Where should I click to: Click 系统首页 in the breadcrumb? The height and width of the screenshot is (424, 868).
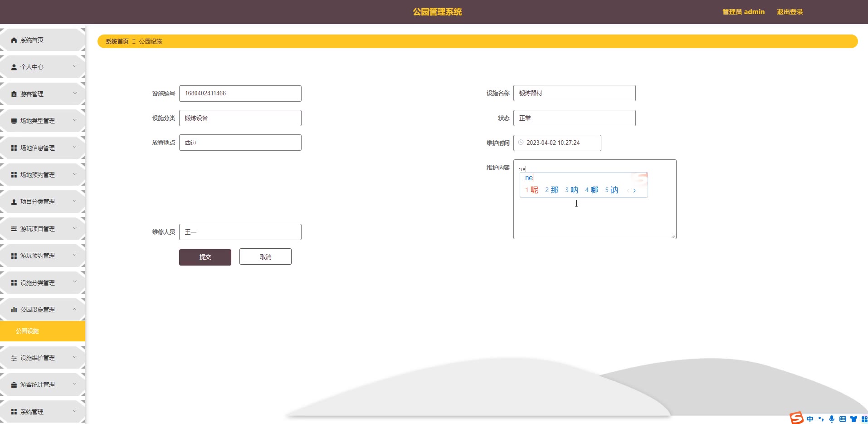pyautogui.click(x=117, y=41)
